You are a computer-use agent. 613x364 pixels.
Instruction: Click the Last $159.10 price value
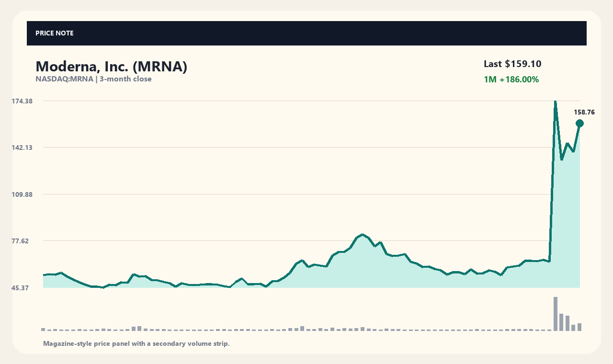512,64
